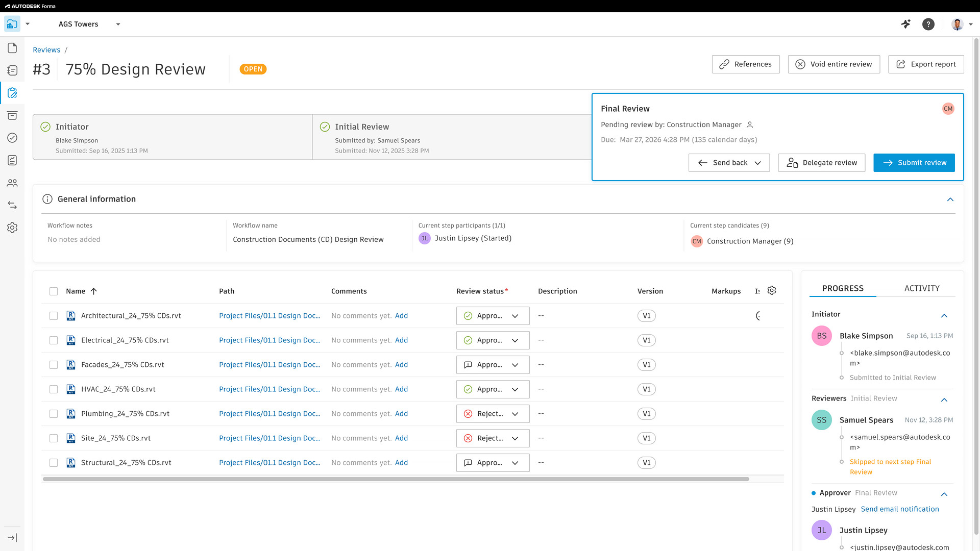Click the Revit file icon for Plumbing_24_75% CDs.rvt
The width and height of the screenshot is (980, 551).
[71, 414]
